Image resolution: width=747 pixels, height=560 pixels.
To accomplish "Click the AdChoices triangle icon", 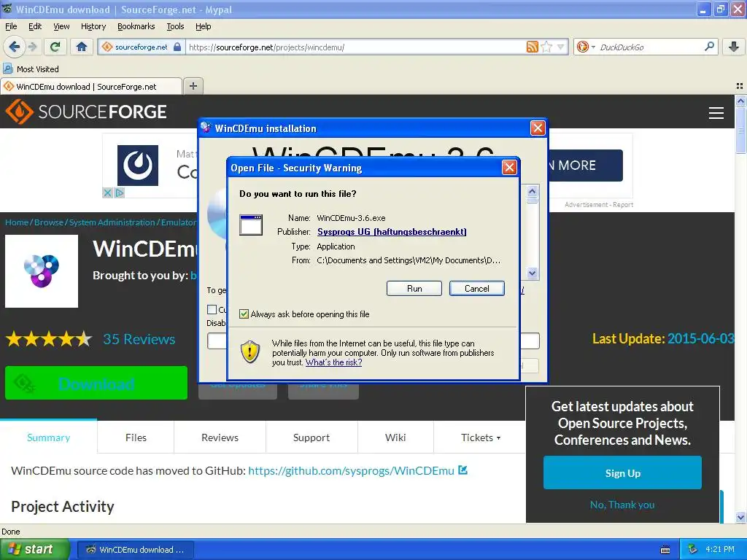I will 120,192.
